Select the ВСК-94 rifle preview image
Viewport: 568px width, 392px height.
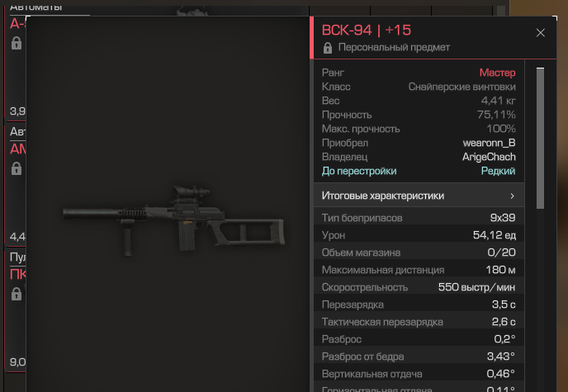click(x=174, y=221)
